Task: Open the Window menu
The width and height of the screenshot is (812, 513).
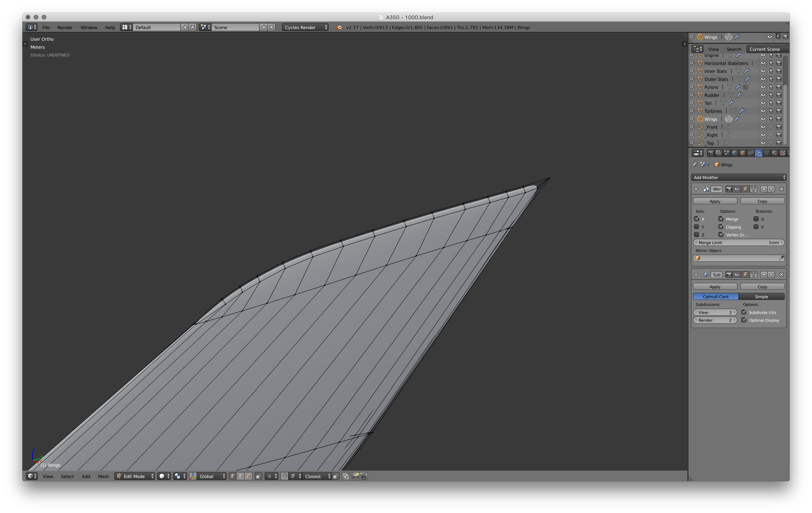Action: (89, 27)
